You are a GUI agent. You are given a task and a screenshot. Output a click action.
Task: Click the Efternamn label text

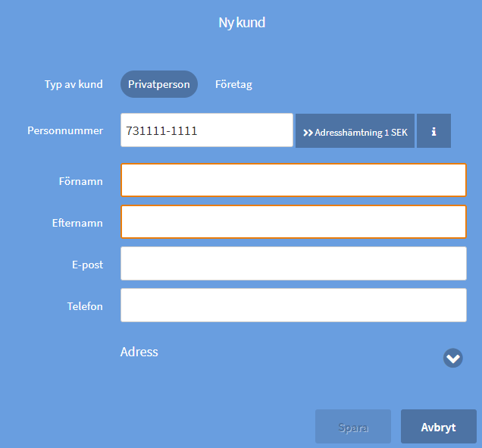point(77,224)
